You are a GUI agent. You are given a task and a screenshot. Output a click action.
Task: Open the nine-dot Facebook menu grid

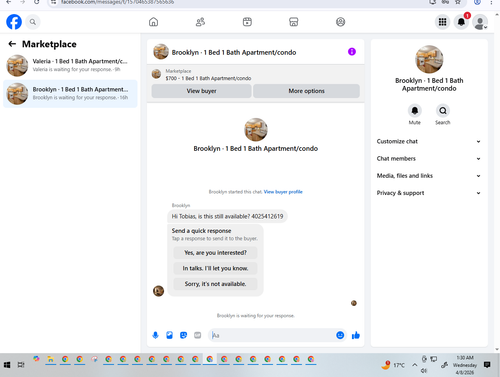pos(442,22)
